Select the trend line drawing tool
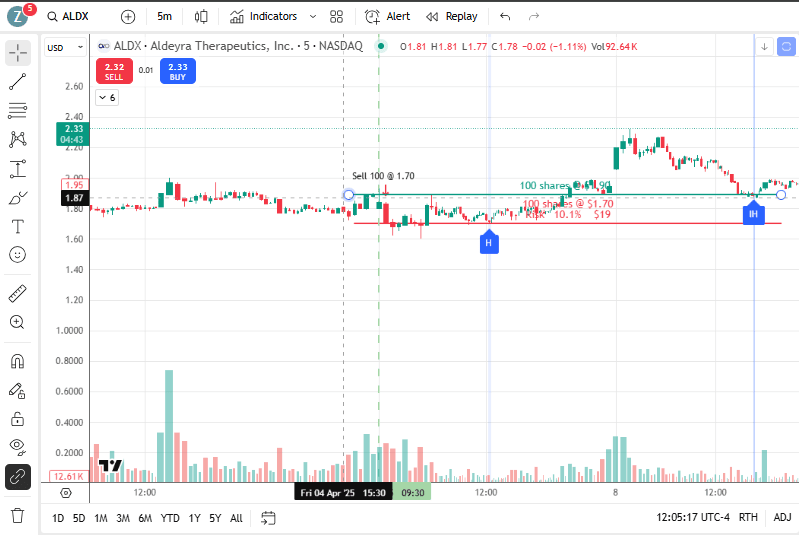799x535 pixels. tap(18, 82)
